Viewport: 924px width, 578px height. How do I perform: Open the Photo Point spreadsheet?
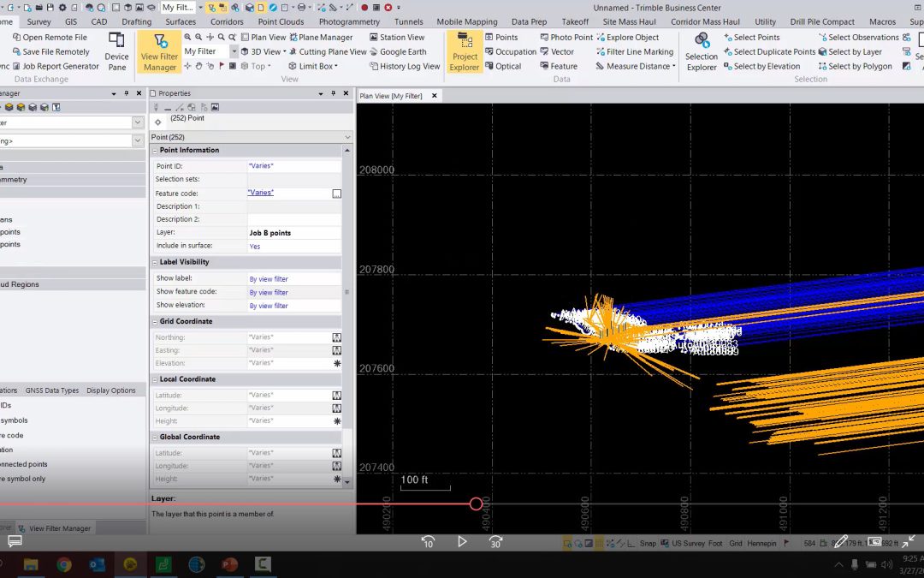pos(566,37)
